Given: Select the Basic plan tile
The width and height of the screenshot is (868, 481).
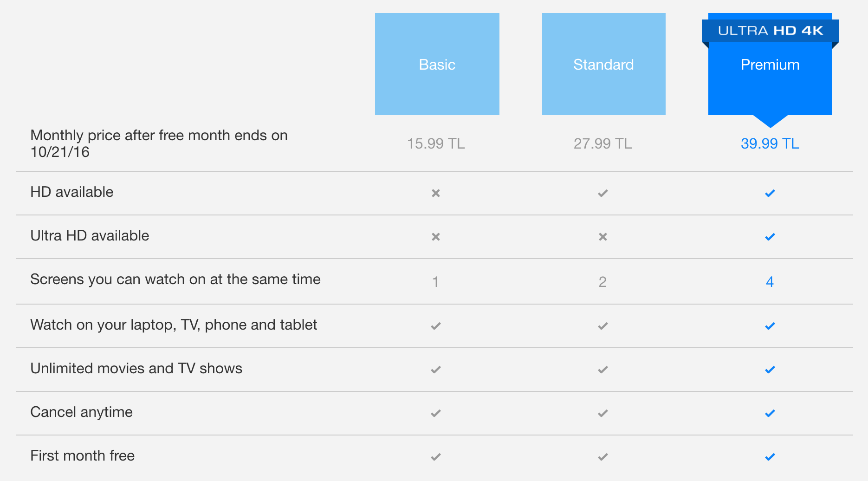Looking at the screenshot, I should (437, 64).
